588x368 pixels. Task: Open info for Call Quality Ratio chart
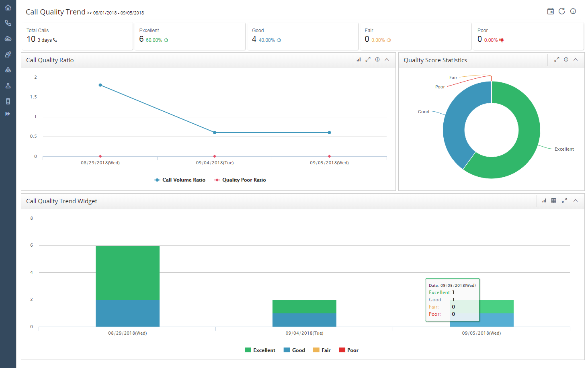point(377,59)
